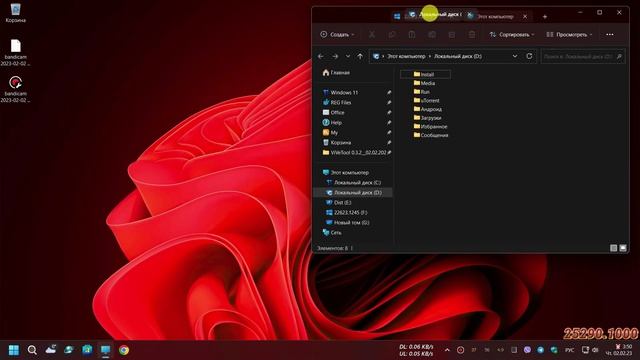Refresh the current folder view
640x360 pixels.
[529, 56]
